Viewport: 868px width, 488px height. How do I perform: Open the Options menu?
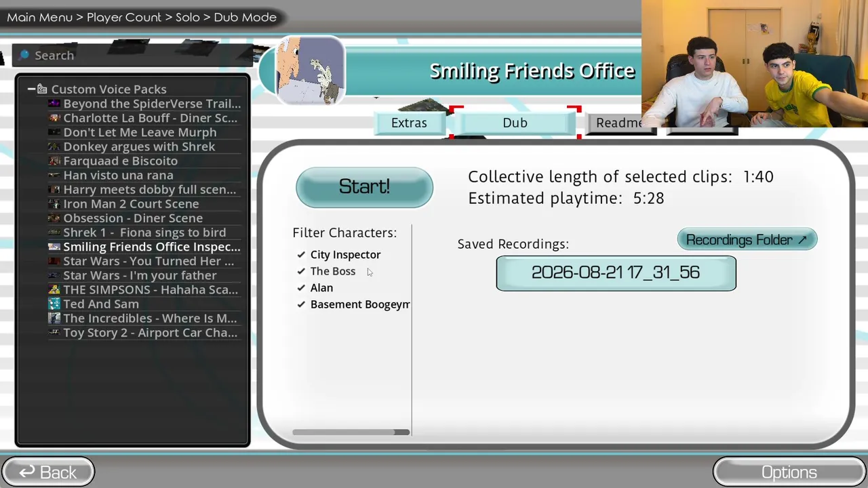[x=789, y=472]
